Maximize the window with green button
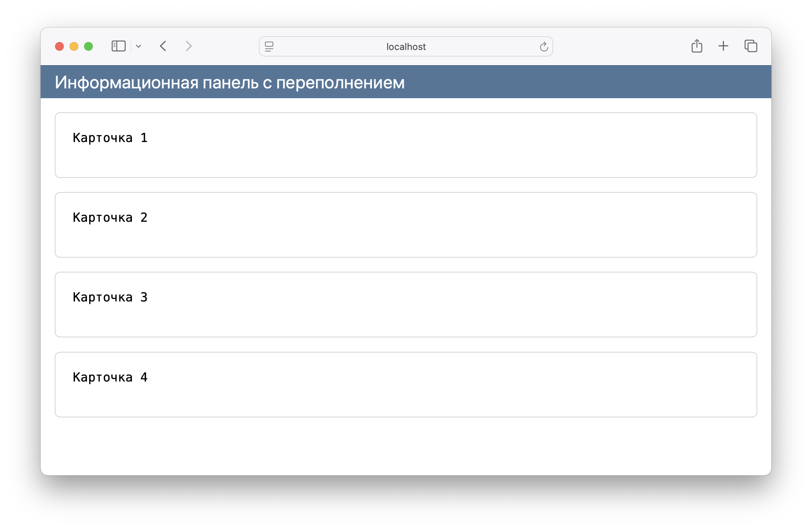The width and height of the screenshot is (812, 529). coord(88,46)
